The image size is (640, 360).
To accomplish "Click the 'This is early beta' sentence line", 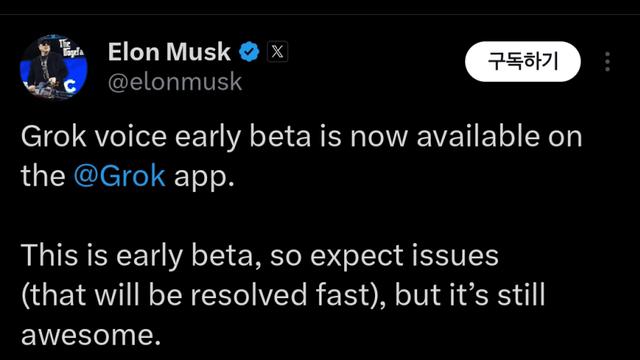I will pyautogui.click(x=260, y=256).
